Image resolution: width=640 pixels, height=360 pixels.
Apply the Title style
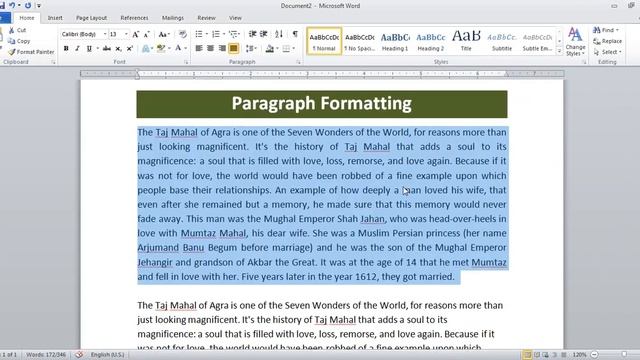[x=466, y=41]
